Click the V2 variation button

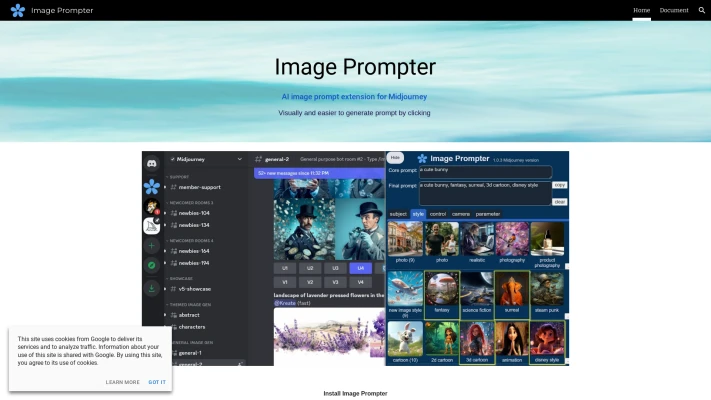click(x=310, y=282)
